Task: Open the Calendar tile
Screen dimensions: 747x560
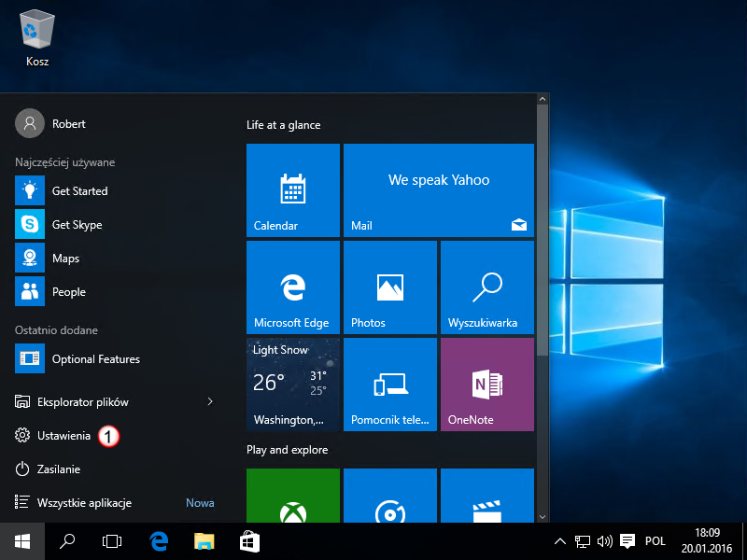Action: pos(293,190)
